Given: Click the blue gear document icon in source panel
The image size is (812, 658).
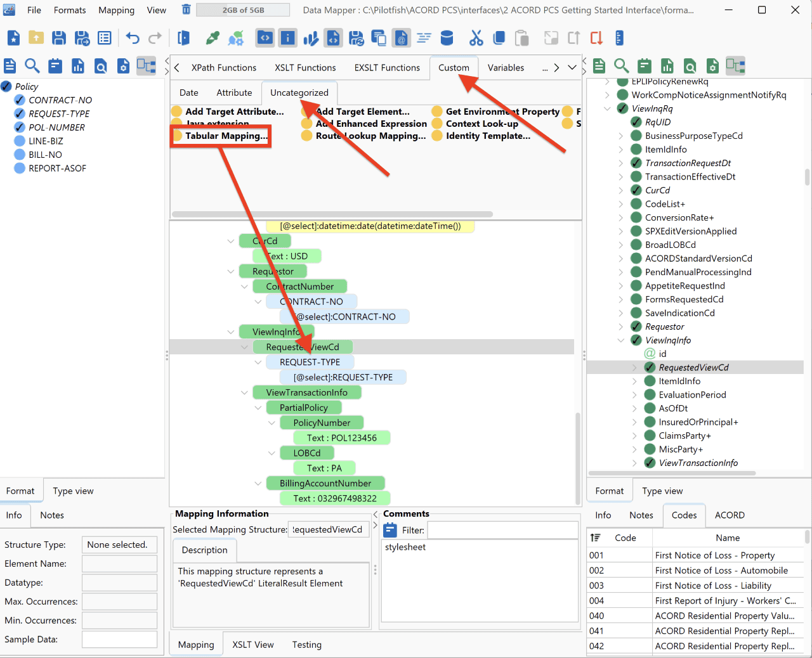Looking at the screenshot, I should 124,66.
